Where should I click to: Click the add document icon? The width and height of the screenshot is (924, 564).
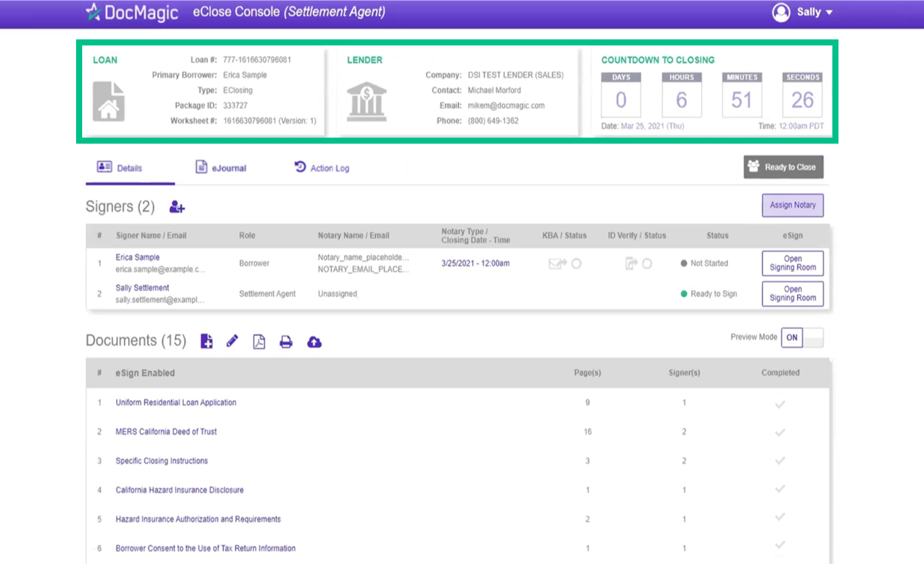[x=207, y=341]
